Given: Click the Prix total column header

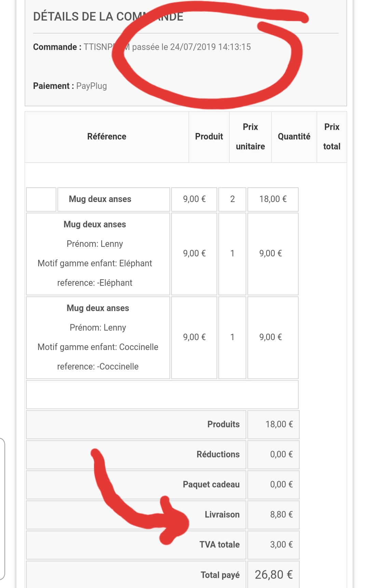Looking at the screenshot, I should coord(332,137).
